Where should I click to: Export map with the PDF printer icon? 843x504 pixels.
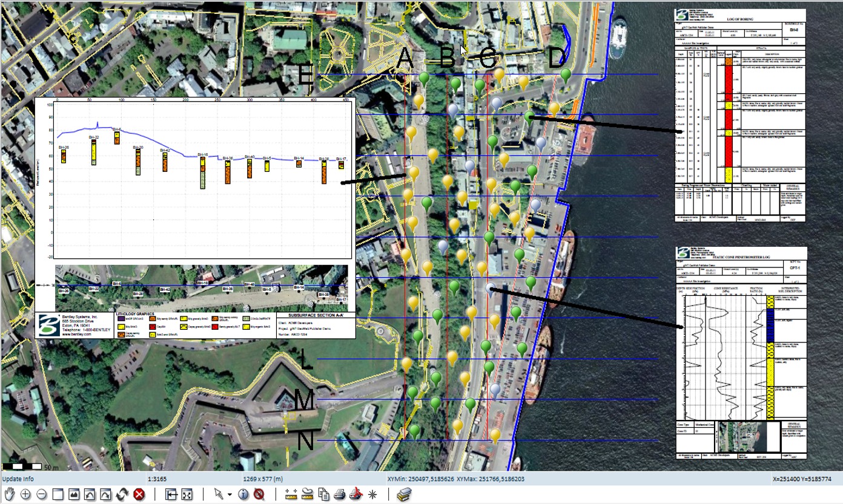356,494
